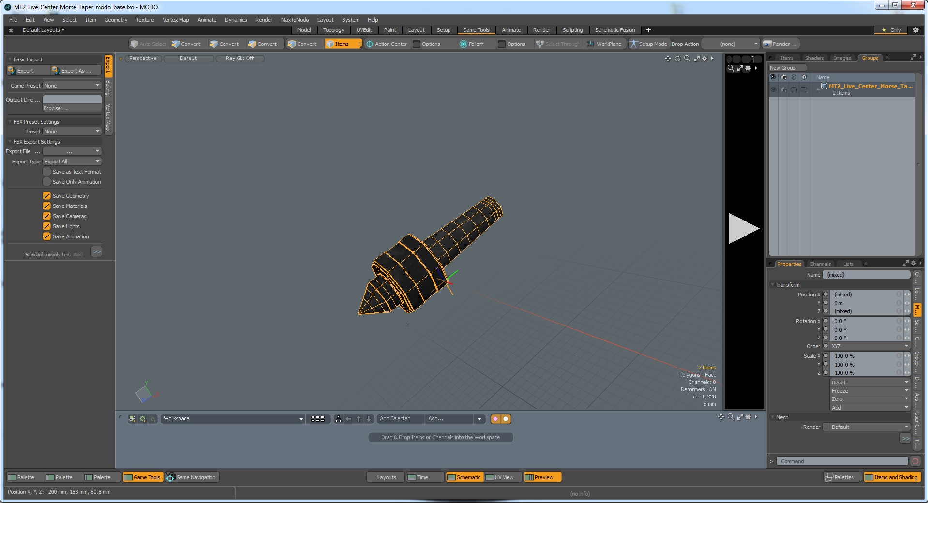Click Select Through option

click(x=558, y=44)
